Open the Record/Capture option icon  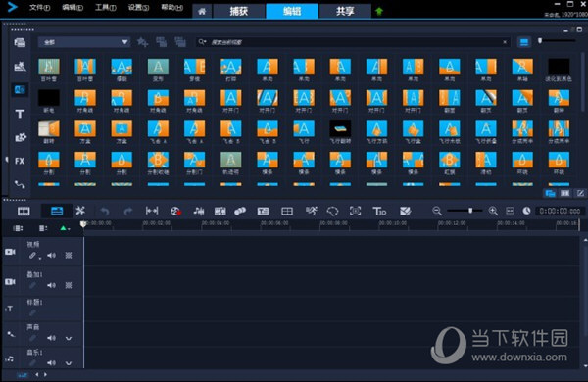tap(175, 211)
